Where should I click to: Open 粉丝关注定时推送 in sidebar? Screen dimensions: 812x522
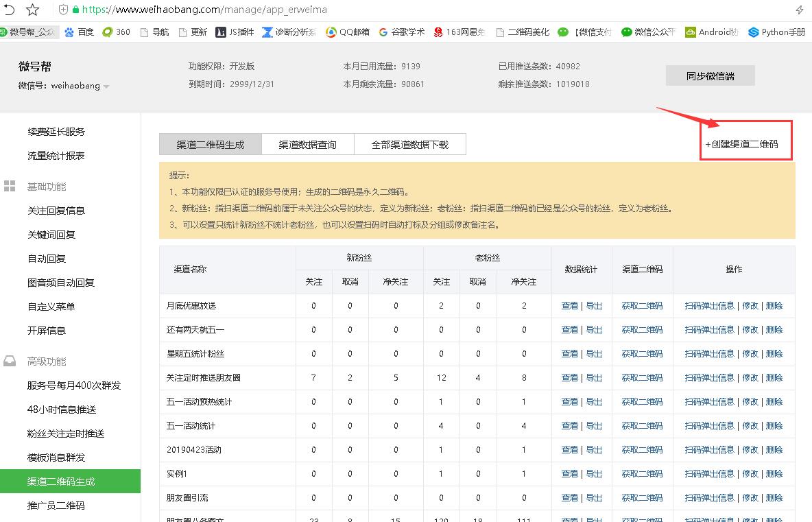pyautogui.click(x=66, y=434)
